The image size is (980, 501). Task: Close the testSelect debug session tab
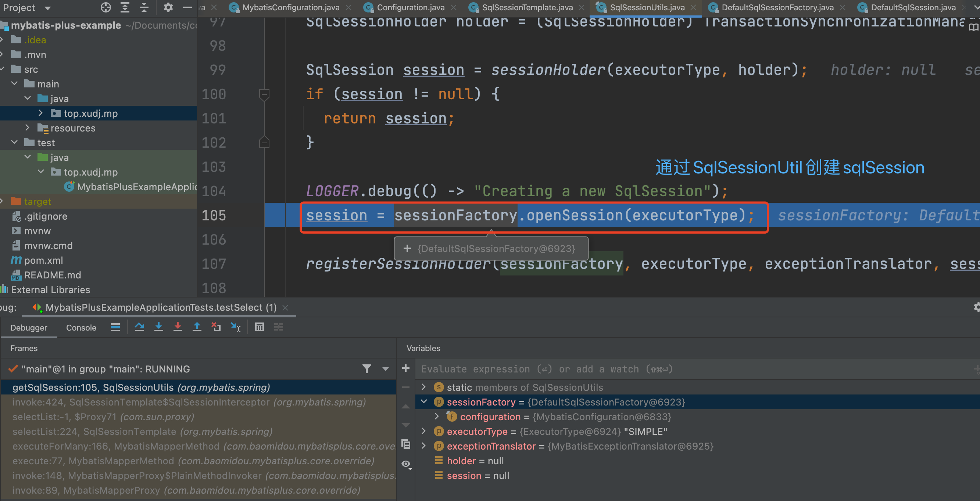(x=285, y=307)
